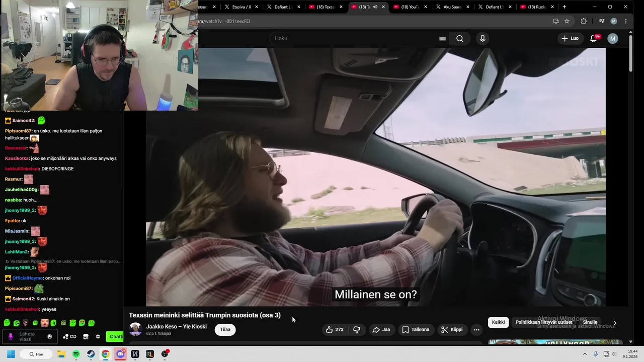644x362 pixels.
Task: Open the on-screen keyboard in search box
Action: point(442,38)
